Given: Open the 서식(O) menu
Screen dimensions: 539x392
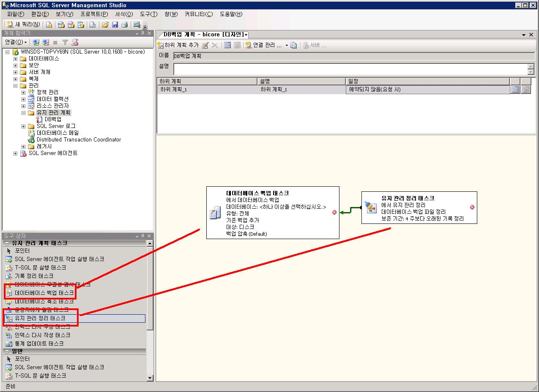Looking at the screenshot, I should [x=124, y=14].
